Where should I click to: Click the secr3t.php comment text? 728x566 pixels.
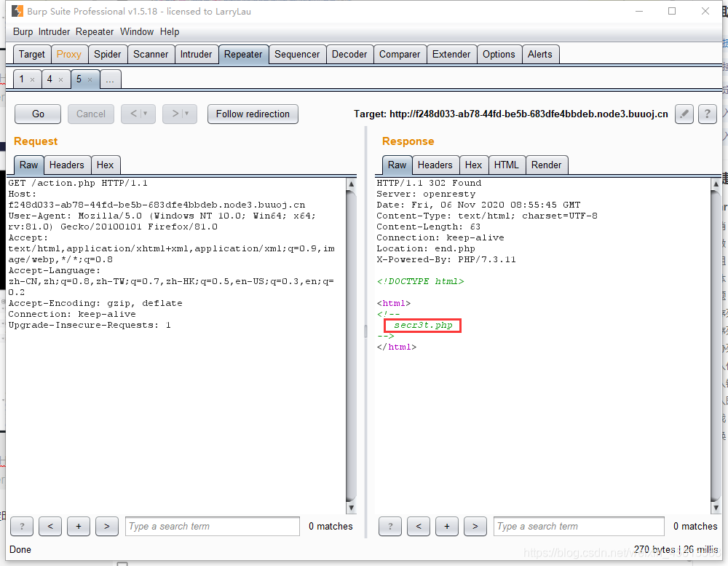coord(423,325)
